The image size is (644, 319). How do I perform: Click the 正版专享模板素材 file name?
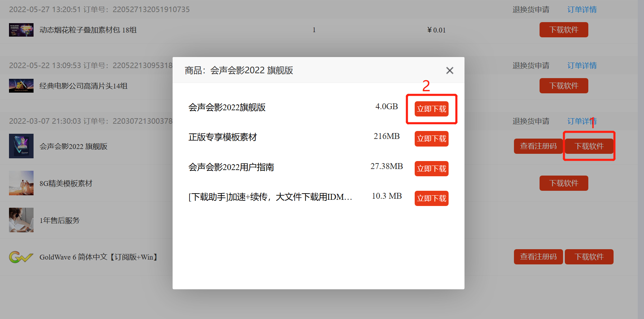point(222,137)
